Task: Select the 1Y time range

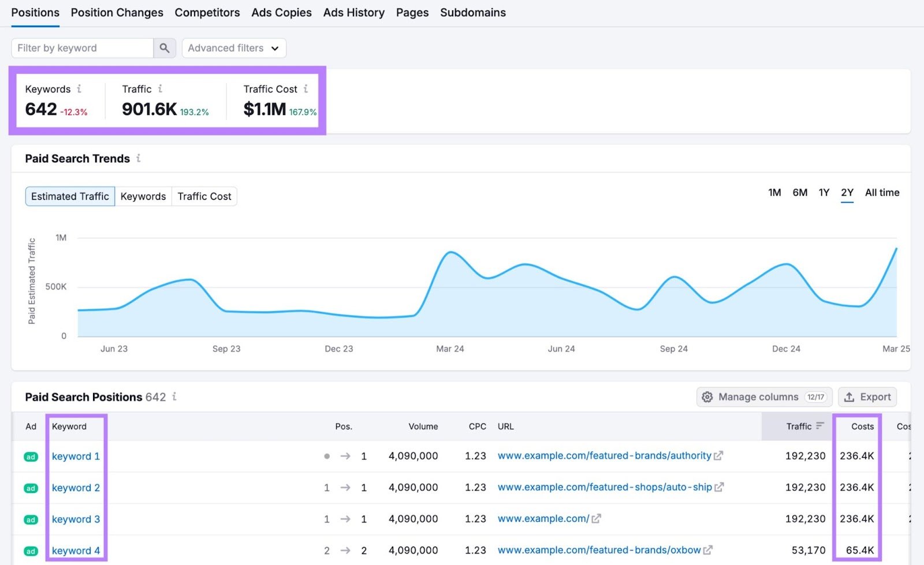Action: pyautogui.click(x=824, y=193)
